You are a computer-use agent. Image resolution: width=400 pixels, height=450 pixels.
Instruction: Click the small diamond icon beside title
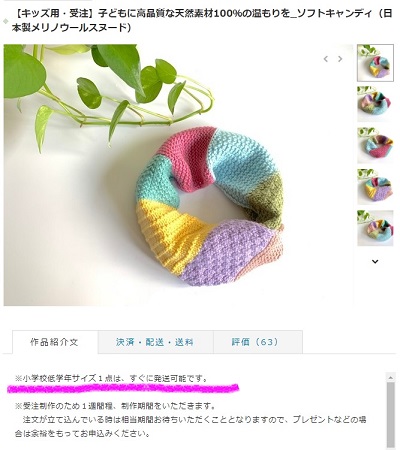point(5,21)
